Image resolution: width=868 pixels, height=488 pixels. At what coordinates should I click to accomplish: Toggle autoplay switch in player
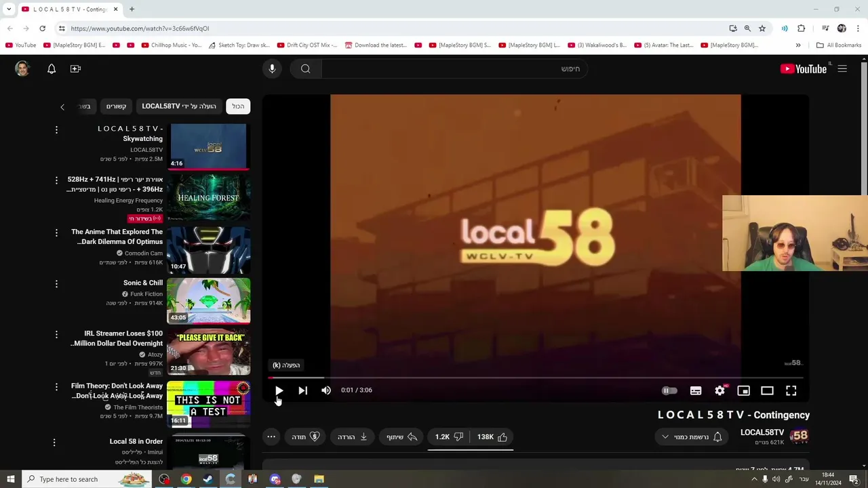[669, 390]
